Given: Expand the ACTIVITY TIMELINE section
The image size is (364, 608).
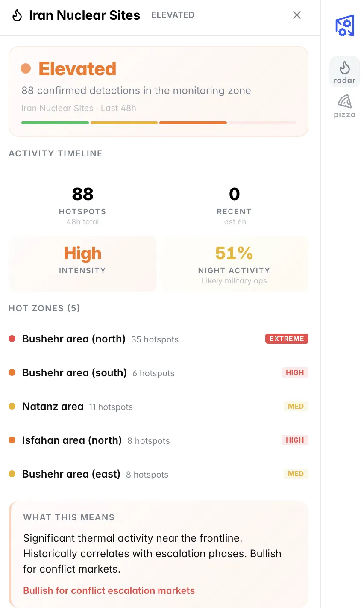Looking at the screenshot, I should coord(55,153).
